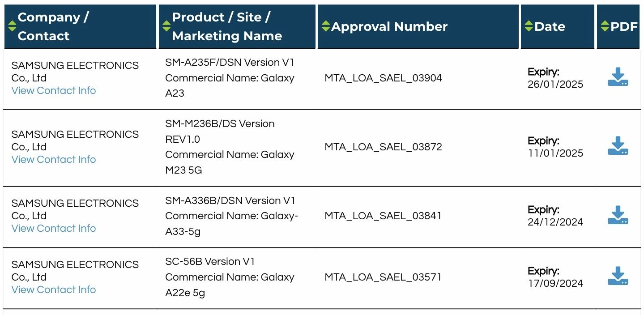Toggle sort order for Approval Number column

point(326,26)
